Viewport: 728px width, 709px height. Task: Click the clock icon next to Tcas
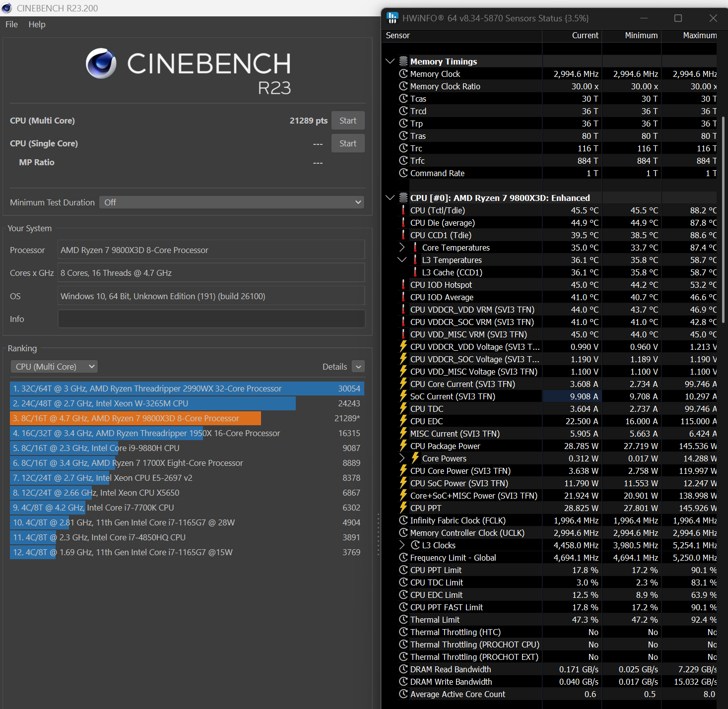(x=403, y=98)
